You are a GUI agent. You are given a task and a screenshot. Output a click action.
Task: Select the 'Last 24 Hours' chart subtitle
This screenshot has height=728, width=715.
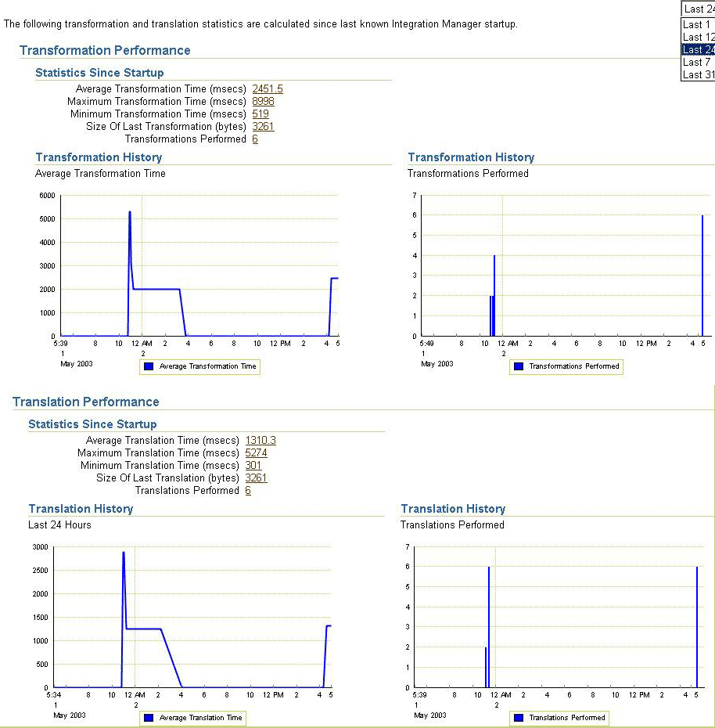click(59, 524)
